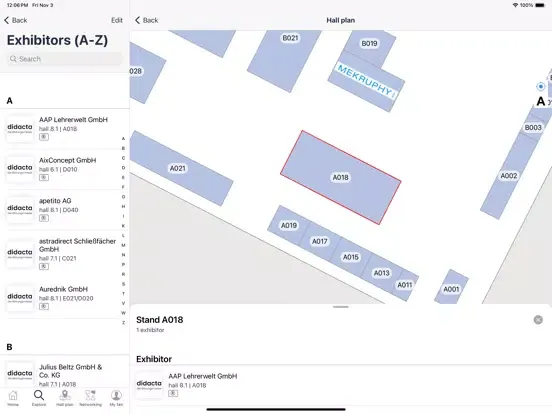Select stand A015 on the map
Image resolution: width=552 pixels, height=414 pixels.
(351, 257)
